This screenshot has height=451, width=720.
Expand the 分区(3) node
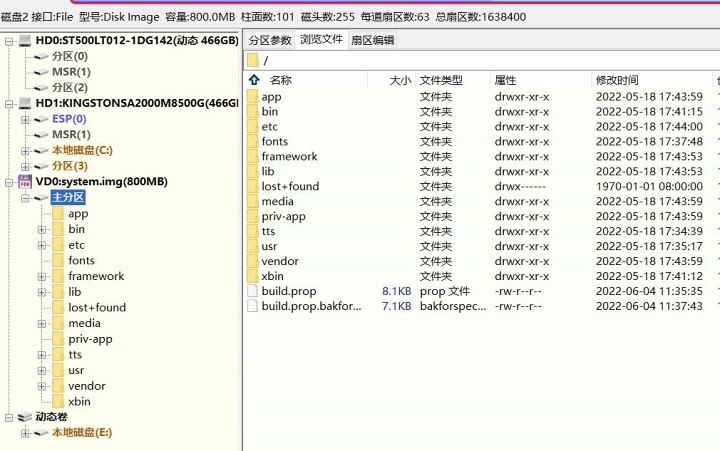25,166
